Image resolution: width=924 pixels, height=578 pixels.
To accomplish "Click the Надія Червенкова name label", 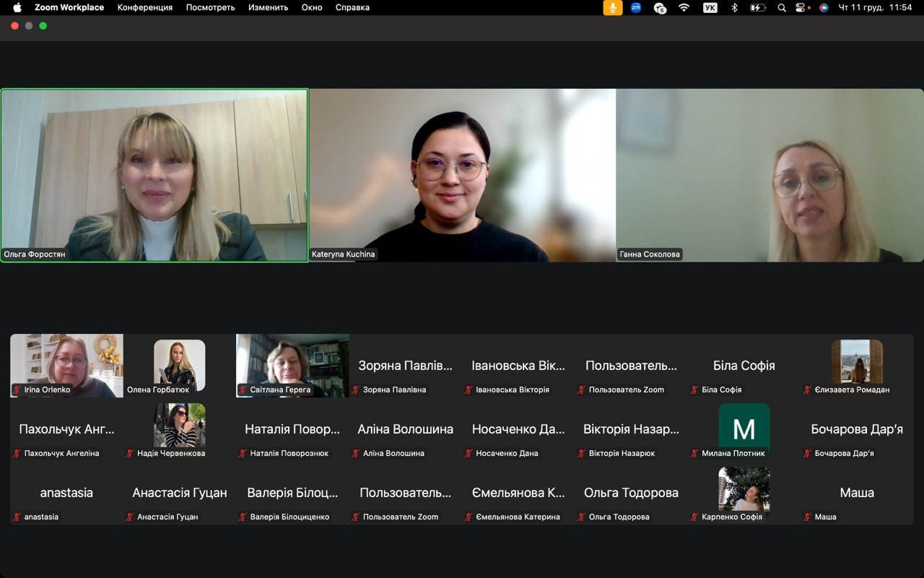I will [x=171, y=454].
